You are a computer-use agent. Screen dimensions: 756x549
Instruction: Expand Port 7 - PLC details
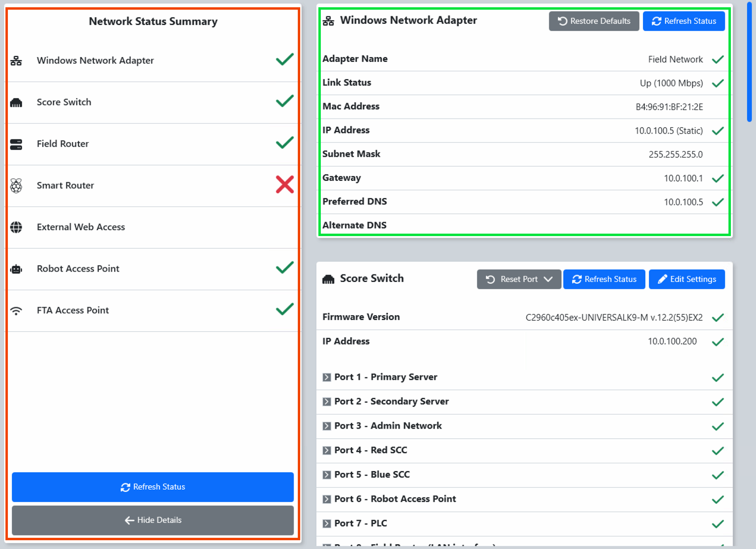[x=327, y=523]
